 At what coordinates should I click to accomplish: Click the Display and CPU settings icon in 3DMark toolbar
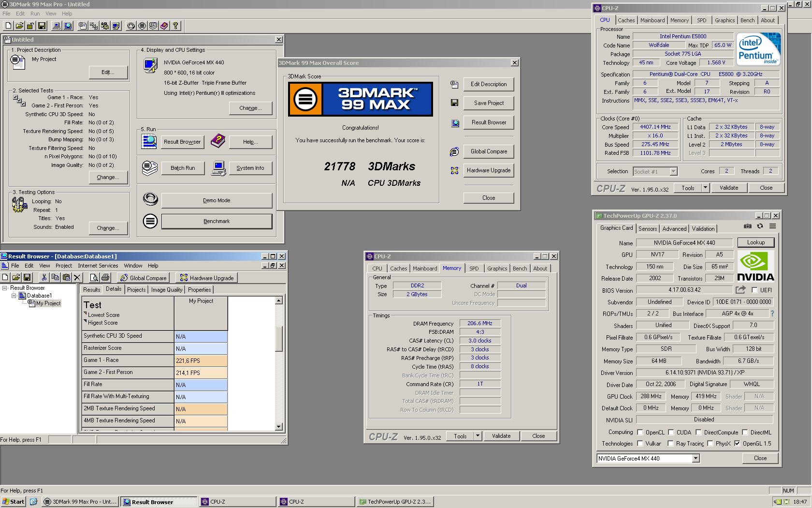point(116,26)
